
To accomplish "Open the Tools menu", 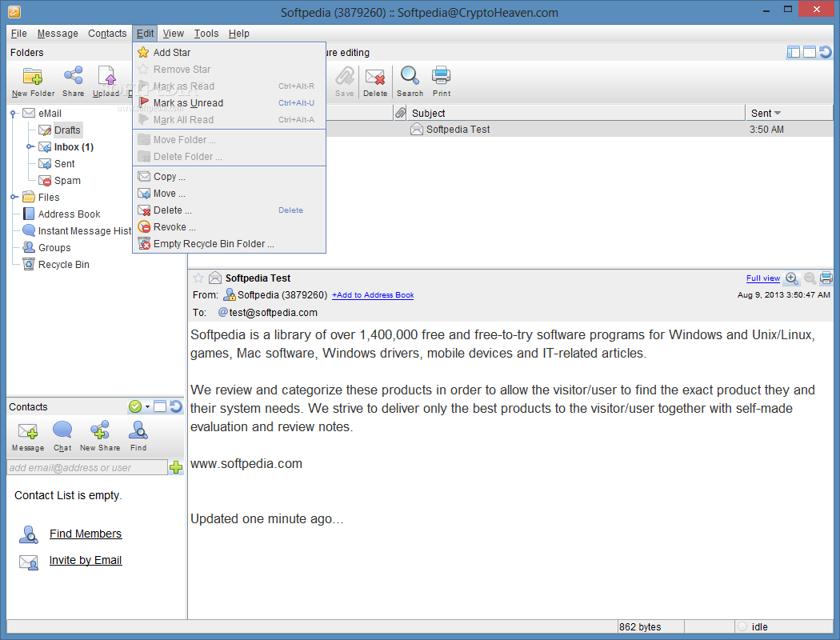I will 206,34.
